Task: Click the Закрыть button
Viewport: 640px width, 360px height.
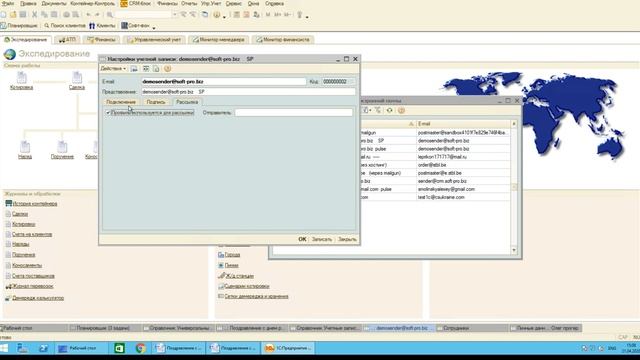Action: click(x=347, y=239)
